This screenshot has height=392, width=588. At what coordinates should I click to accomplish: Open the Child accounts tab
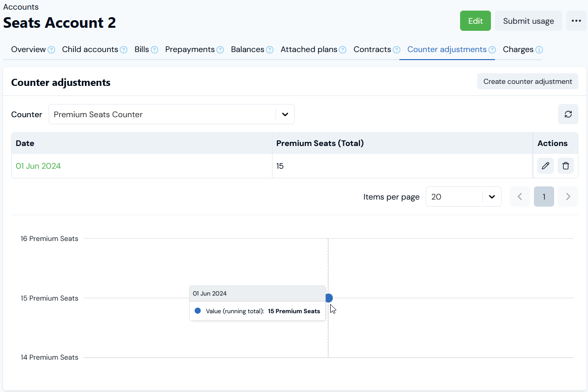click(90, 50)
